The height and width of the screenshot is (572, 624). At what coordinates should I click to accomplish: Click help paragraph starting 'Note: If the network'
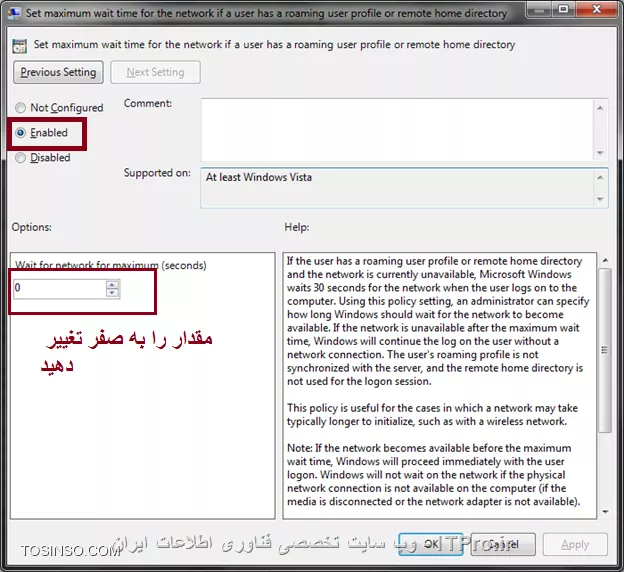(x=433, y=475)
